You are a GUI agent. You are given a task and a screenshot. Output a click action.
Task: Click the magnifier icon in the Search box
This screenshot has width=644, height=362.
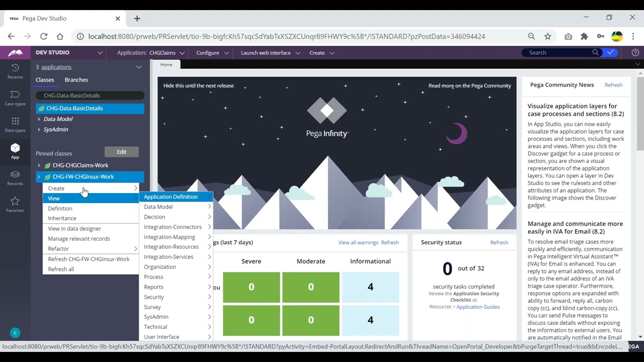pyautogui.click(x=596, y=52)
